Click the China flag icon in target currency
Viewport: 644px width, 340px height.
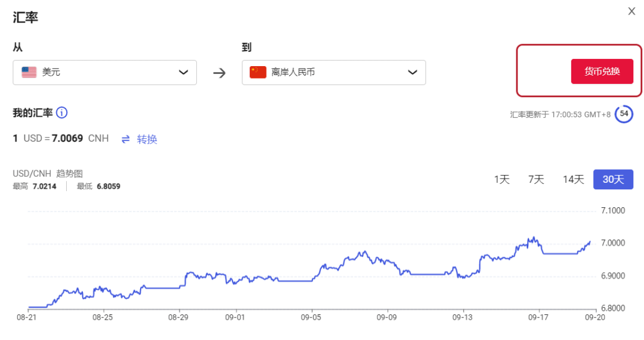pyautogui.click(x=258, y=72)
